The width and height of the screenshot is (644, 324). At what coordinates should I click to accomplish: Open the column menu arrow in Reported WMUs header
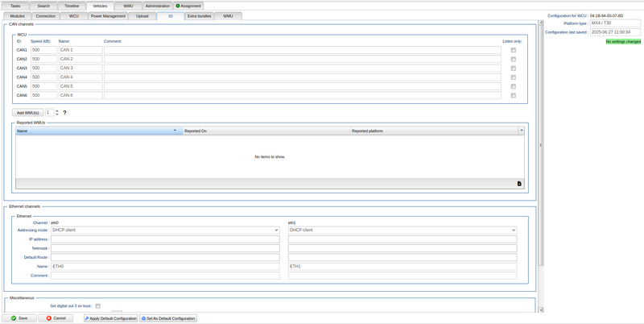tap(521, 130)
